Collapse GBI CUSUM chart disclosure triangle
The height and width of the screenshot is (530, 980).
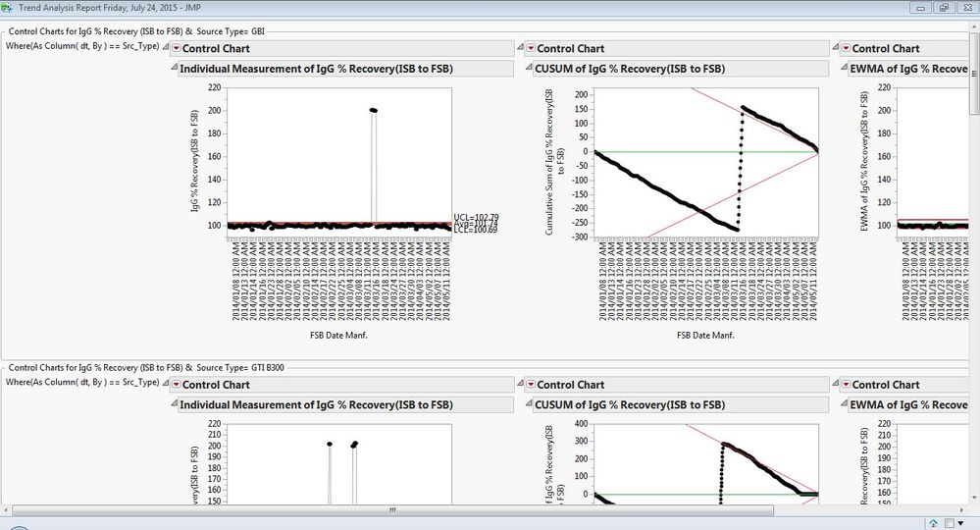[x=529, y=68]
